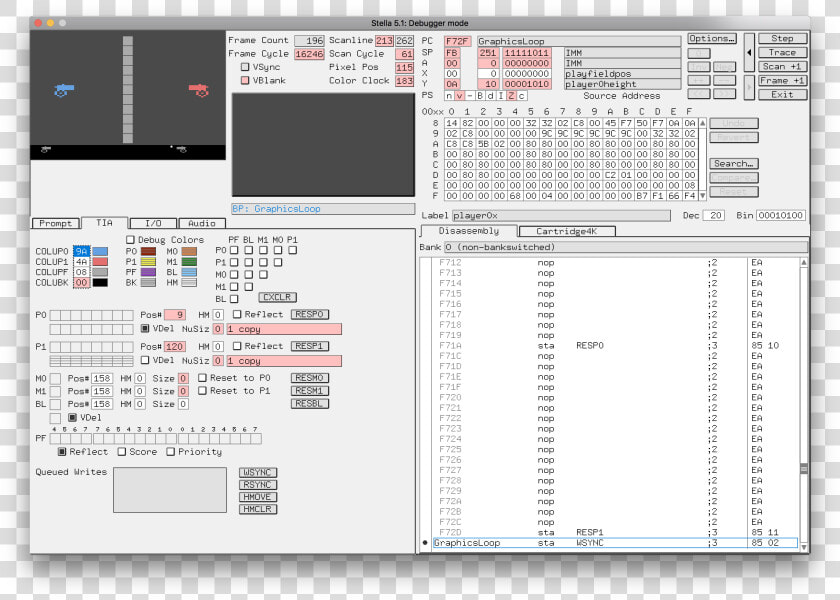840x600 pixels.
Task: Open P0 NuSiz '1 copy' dropdown
Action: [284, 329]
